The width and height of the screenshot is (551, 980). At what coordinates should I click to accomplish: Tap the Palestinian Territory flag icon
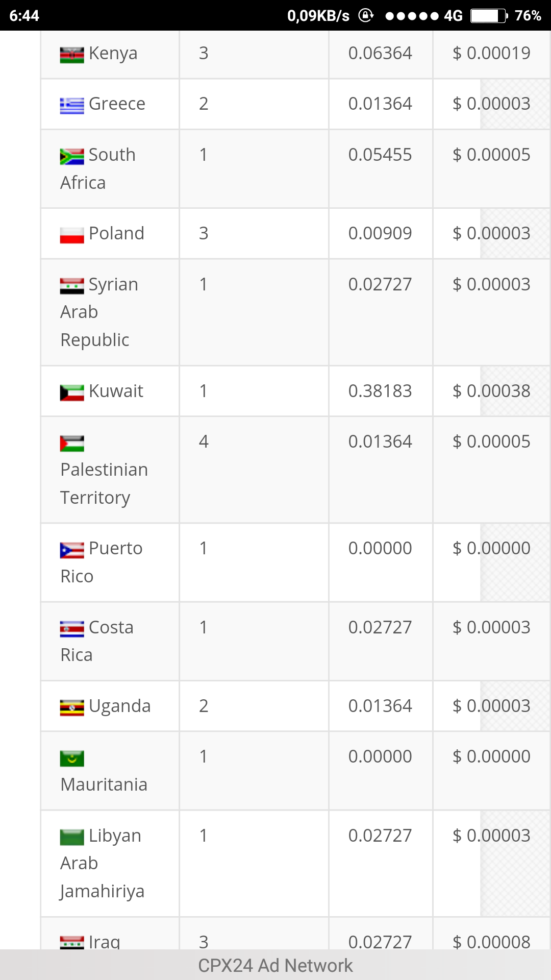(72, 444)
